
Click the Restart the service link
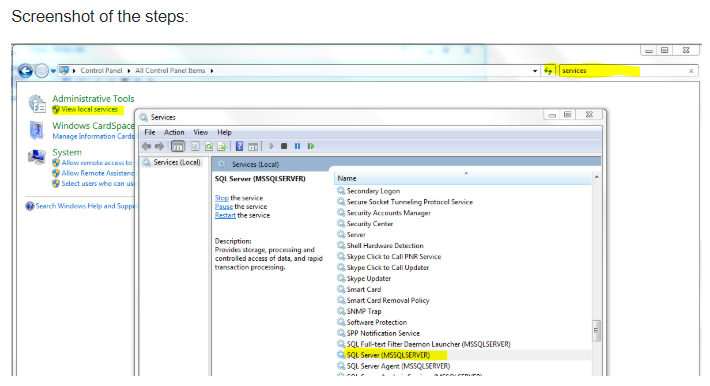point(225,215)
